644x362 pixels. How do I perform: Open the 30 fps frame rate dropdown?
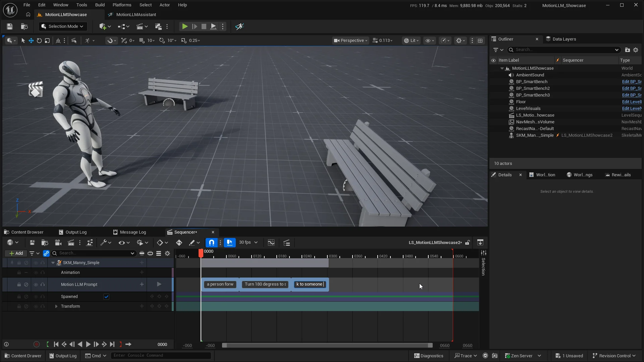pyautogui.click(x=248, y=242)
